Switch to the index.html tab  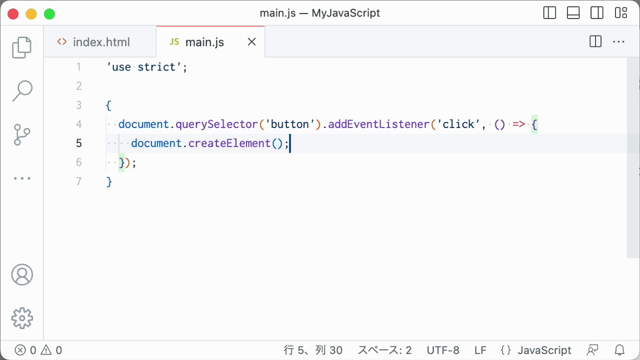[93, 42]
